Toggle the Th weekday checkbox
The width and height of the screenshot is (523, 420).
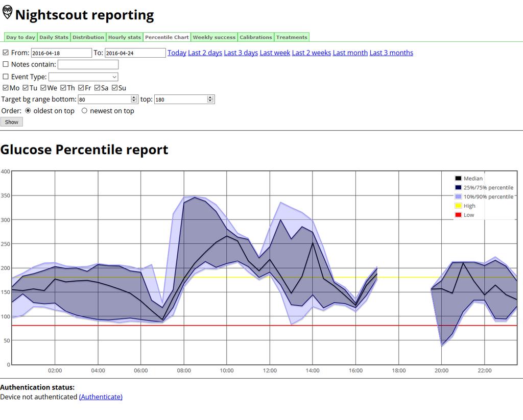coord(63,88)
